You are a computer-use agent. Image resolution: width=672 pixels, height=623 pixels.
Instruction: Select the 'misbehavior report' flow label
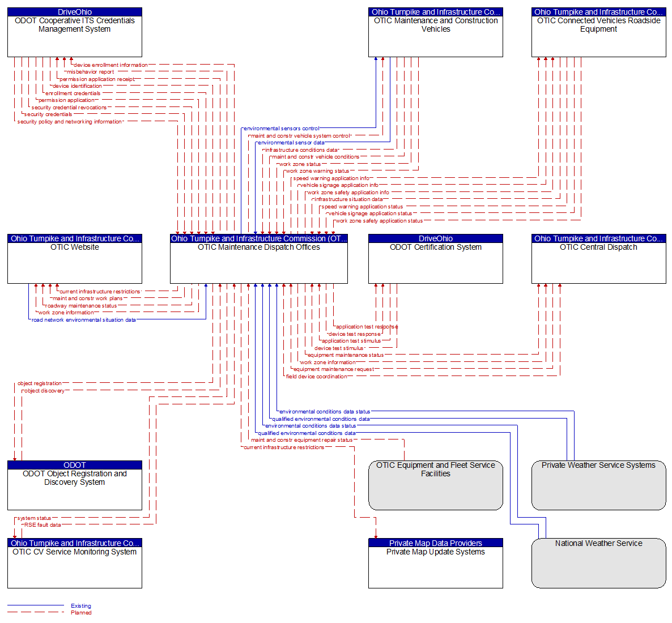coord(91,72)
